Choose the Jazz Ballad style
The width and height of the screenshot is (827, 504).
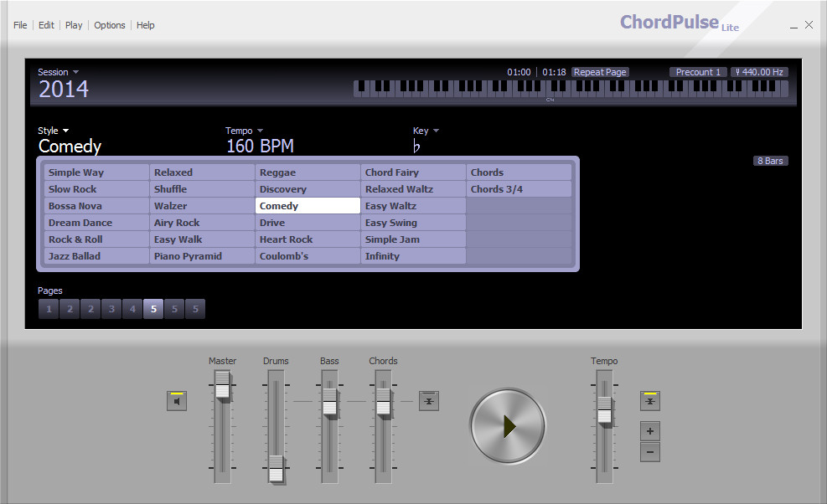97,256
